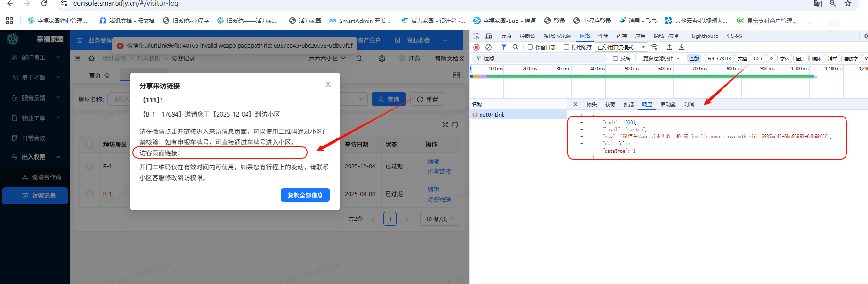The width and height of the screenshot is (868, 284).
Task: Open network search magnifier icon
Action: [x=516, y=47]
